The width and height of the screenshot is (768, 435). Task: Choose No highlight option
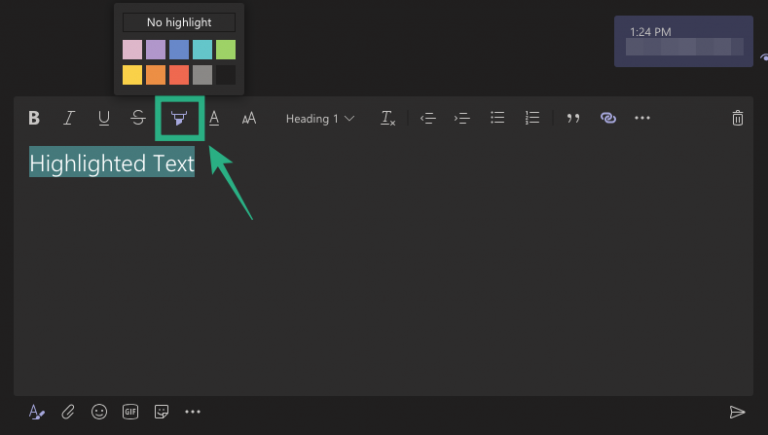pyautogui.click(x=179, y=23)
